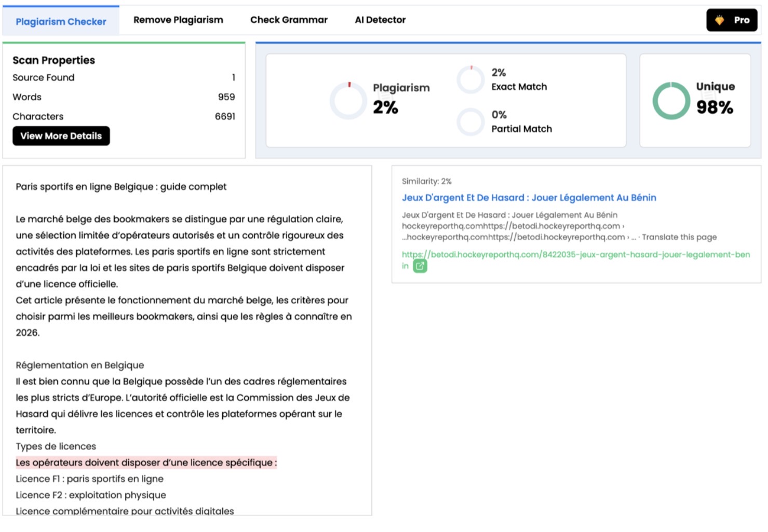Click the Characters count value 6691
Screen dimensions: 768x532
pos(225,116)
